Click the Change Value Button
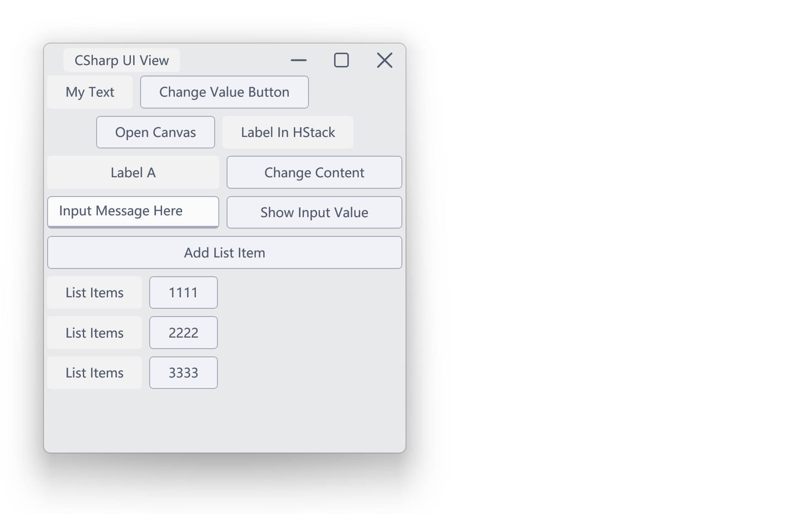Screen dimensions: 812x514 click(224, 92)
